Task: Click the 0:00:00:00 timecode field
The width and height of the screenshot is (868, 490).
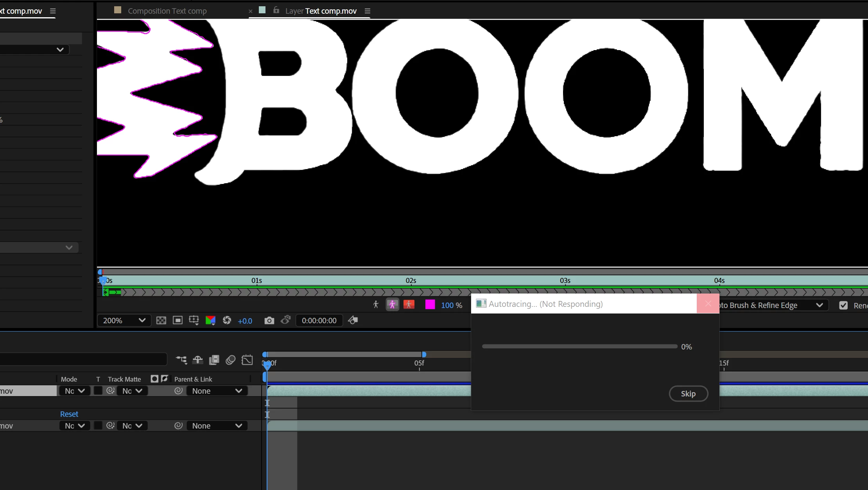Action: pos(319,321)
